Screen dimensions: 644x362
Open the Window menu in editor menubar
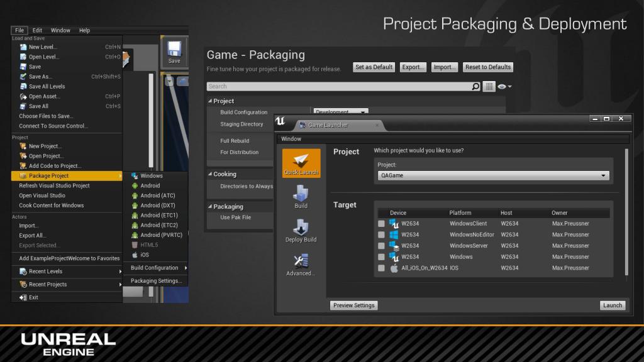(60, 30)
